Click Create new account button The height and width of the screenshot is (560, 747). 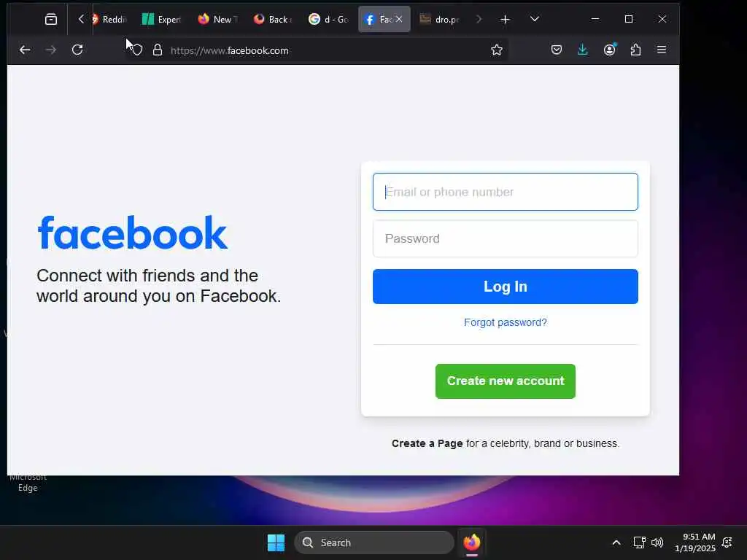505,381
